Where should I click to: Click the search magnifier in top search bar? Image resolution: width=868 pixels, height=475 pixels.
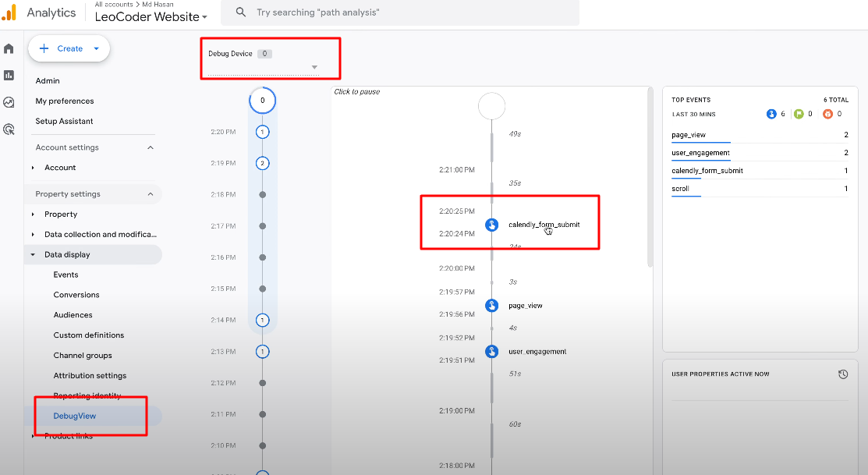[x=241, y=12]
